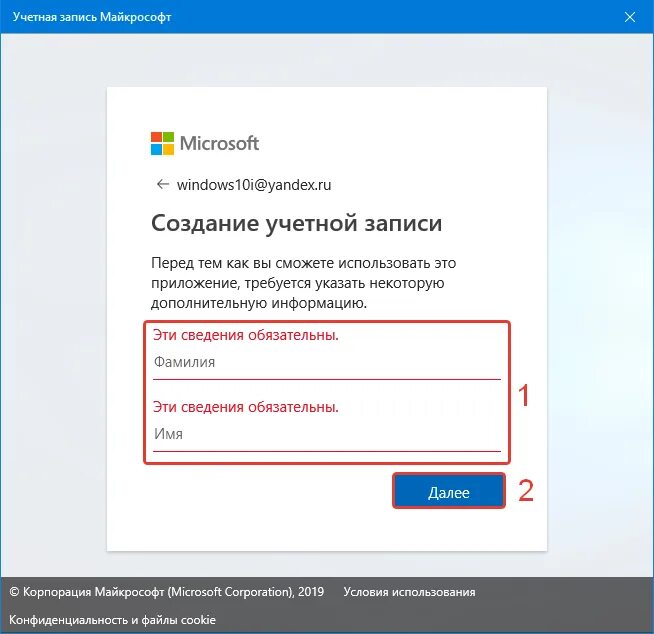Click the Корпорация Майкрософт 2019 copyright text
The image size is (654, 634).
166,592
